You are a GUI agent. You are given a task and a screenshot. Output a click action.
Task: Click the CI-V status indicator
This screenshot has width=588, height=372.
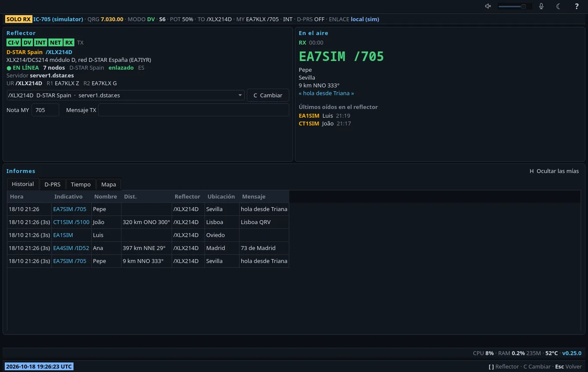pos(13,42)
